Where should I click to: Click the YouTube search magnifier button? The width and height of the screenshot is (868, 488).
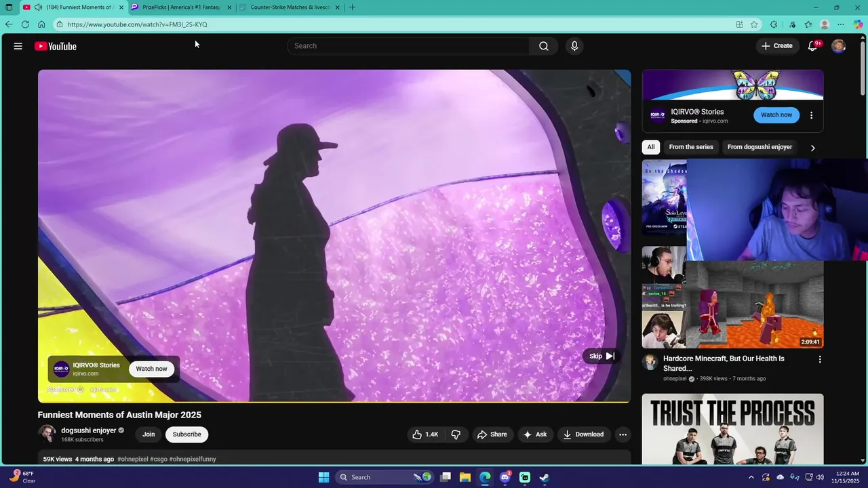tap(544, 46)
